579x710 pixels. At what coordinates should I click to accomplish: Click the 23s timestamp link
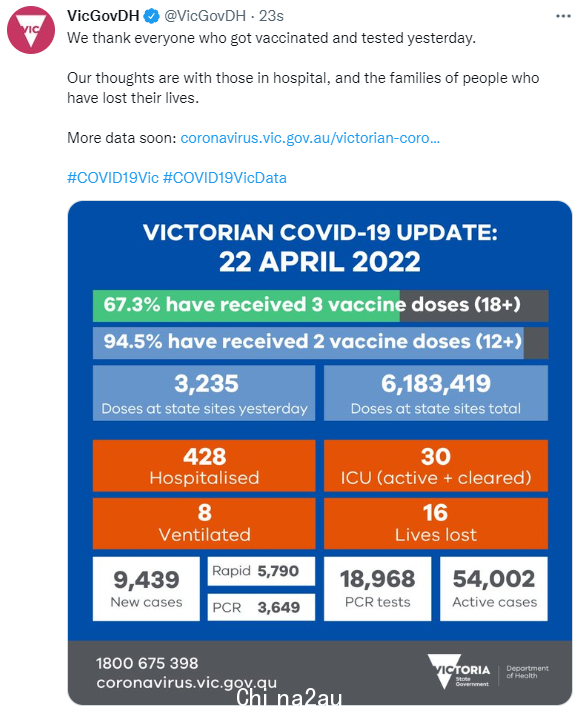271,16
